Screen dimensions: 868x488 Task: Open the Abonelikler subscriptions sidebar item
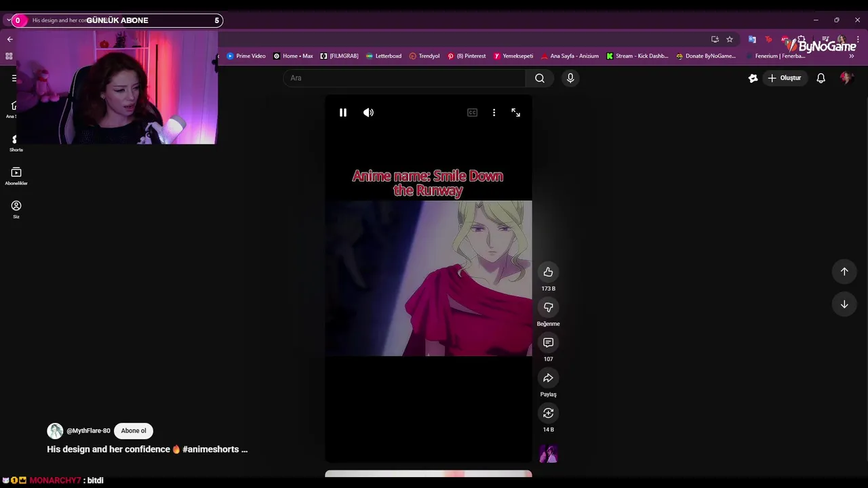(16, 176)
